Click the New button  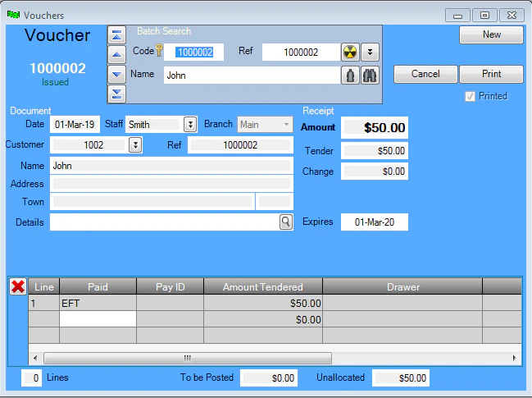pyautogui.click(x=491, y=34)
